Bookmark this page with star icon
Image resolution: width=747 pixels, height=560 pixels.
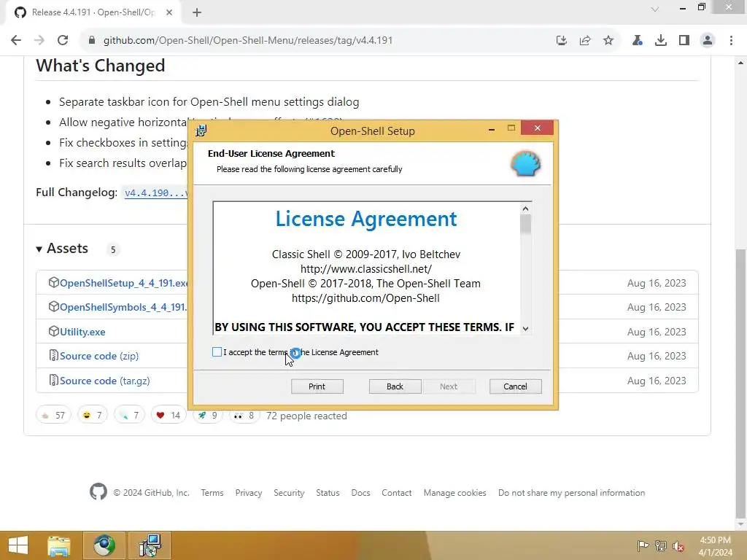pyautogui.click(x=608, y=41)
